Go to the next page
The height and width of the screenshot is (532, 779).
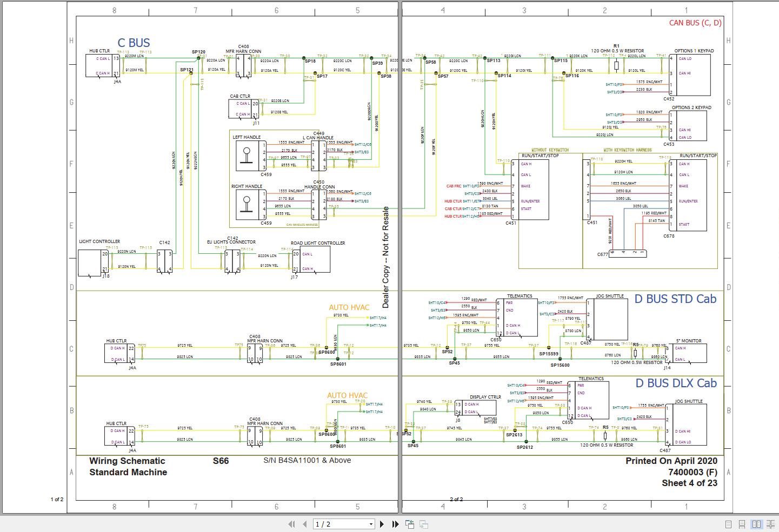click(x=382, y=524)
